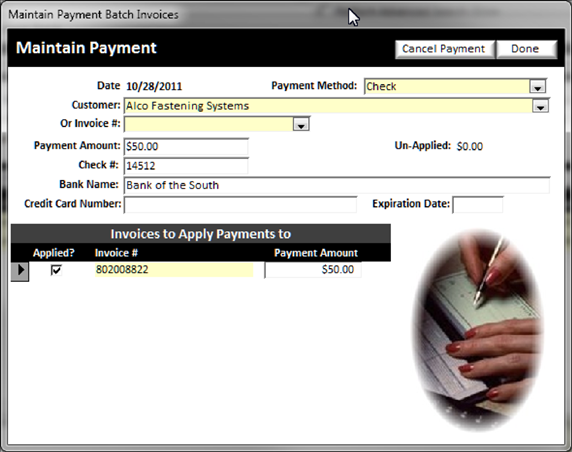The height and width of the screenshot is (452, 572).
Task: Expand the Customer dropdown arrow
Action: 540,106
